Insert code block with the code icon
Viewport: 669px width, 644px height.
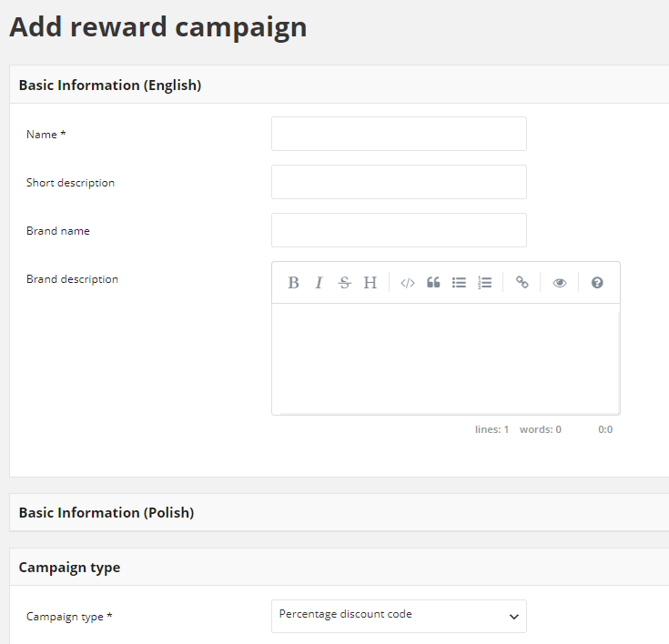click(408, 283)
